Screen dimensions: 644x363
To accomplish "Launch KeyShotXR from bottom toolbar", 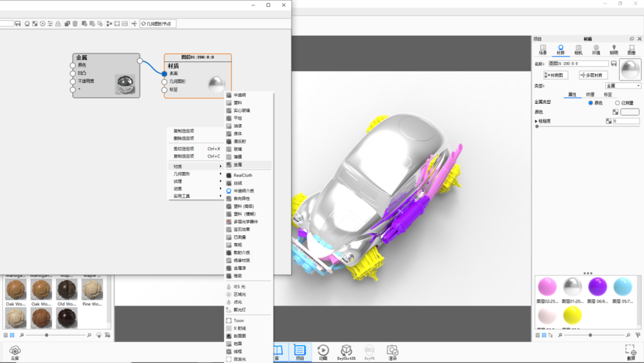I will (x=346, y=352).
